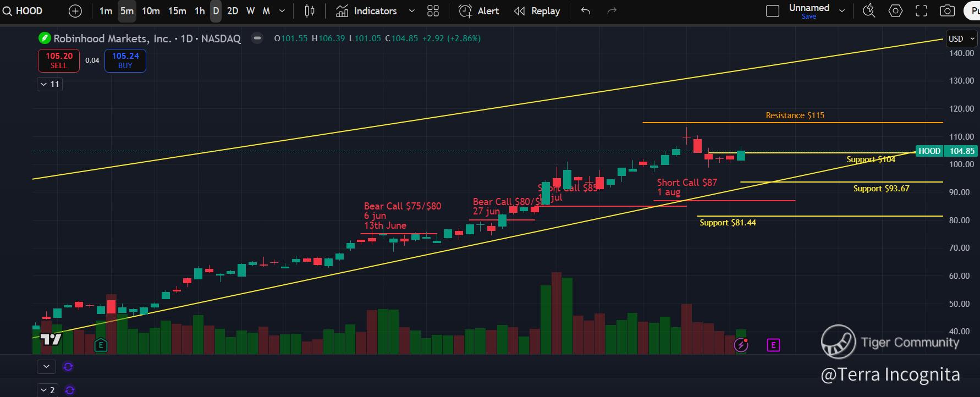Open the candlestick chart style menu
Viewport: 980px width, 397px height.
coord(310,11)
